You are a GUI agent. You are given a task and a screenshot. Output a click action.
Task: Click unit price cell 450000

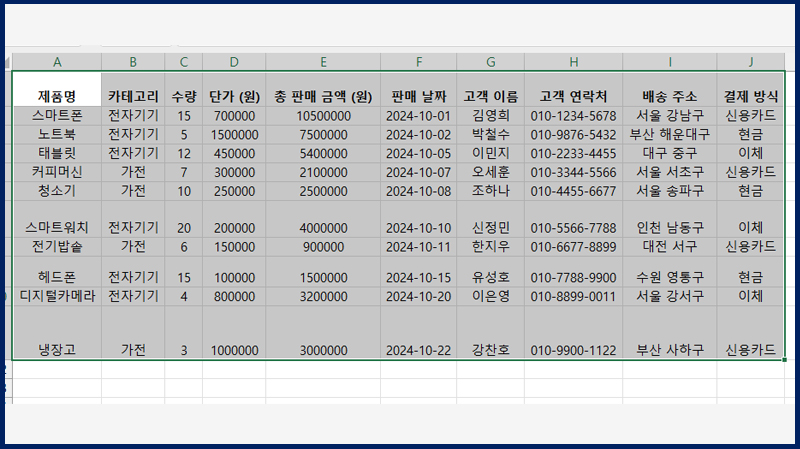pos(234,154)
